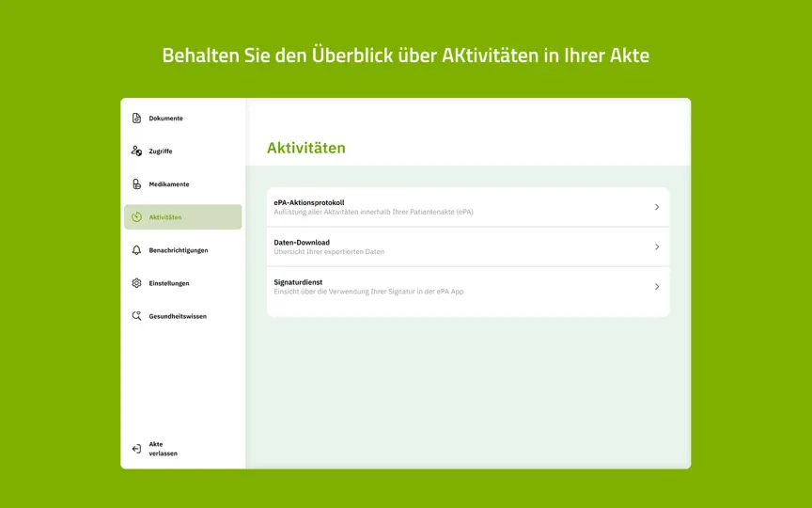Click the green Aktivitäten page heading
Image resolution: width=812 pixels, height=508 pixels.
(306, 148)
